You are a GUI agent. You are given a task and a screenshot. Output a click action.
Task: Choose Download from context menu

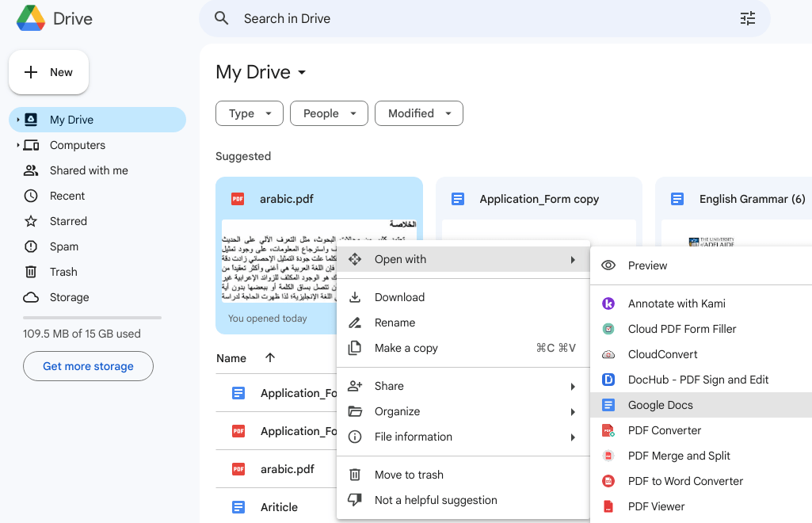click(463, 297)
